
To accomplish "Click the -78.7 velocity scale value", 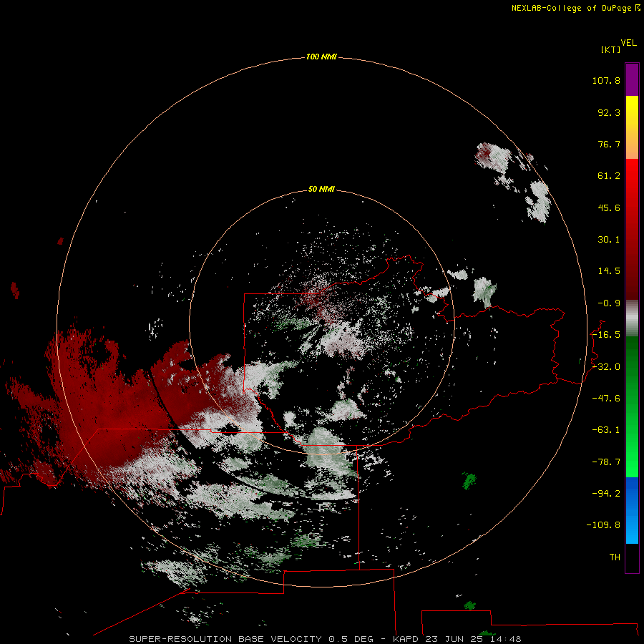I will pos(606,462).
